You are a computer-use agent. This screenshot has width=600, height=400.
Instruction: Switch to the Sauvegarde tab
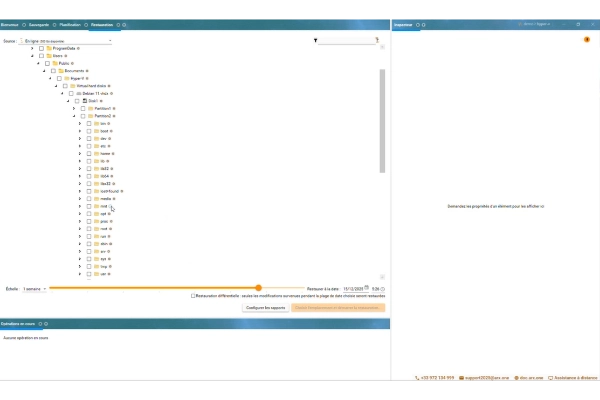pos(39,23)
